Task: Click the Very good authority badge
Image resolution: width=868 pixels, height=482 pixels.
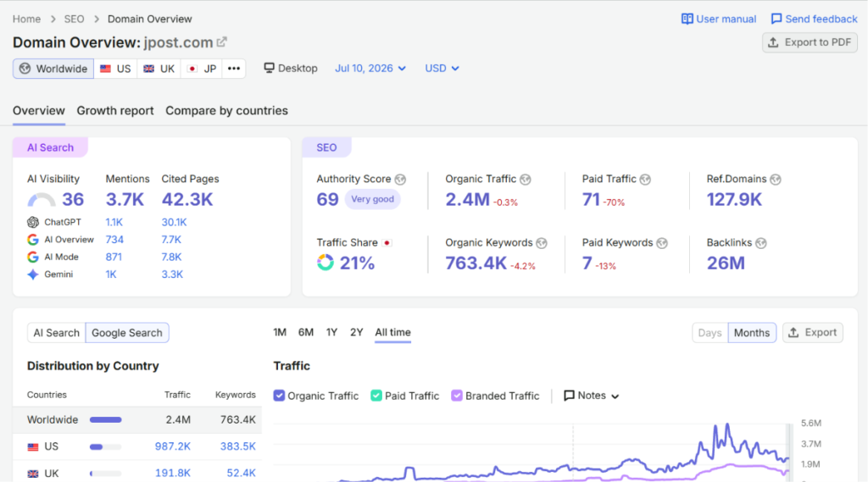Action: [x=373, y=199]
